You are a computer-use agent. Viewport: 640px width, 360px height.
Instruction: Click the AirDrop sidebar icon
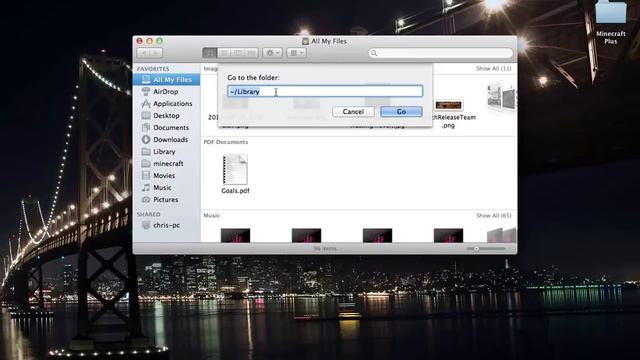pyautogui.click(x=146, y=91)
